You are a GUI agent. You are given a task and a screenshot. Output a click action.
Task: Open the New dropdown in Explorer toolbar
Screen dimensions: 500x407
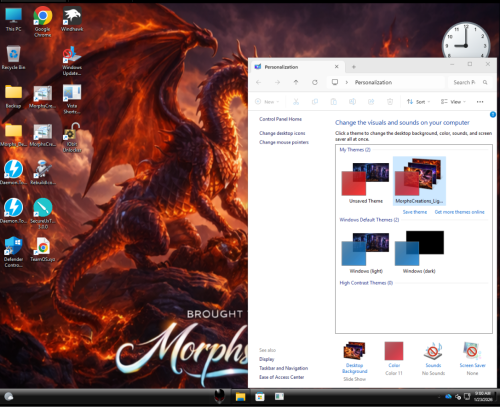click(267, 102)
